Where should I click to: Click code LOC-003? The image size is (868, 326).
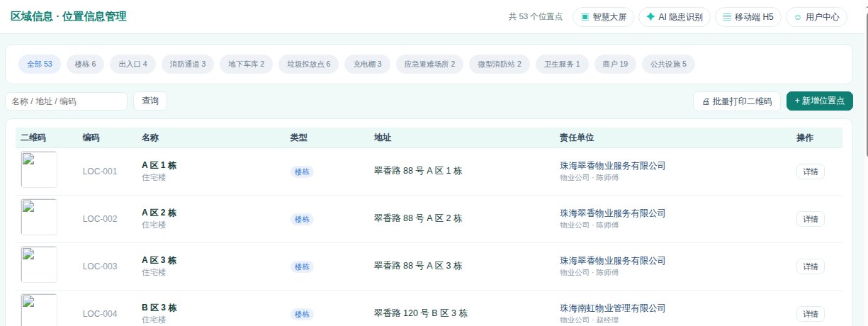pos(100,266)
